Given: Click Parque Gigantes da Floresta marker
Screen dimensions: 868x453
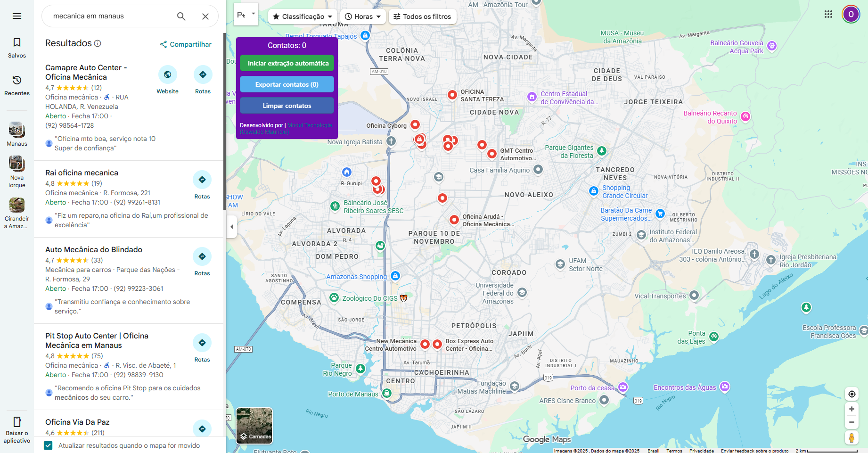Looking at the screenshot, I should point(602,151).
